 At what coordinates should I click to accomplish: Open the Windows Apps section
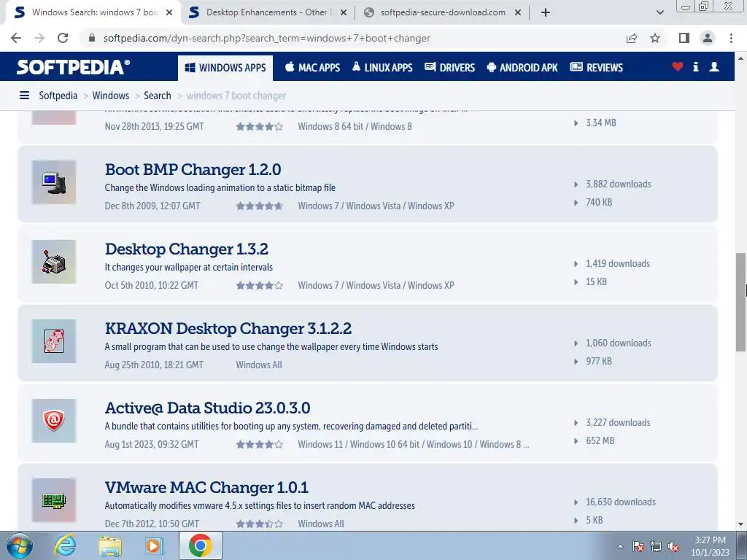[225, 68]
